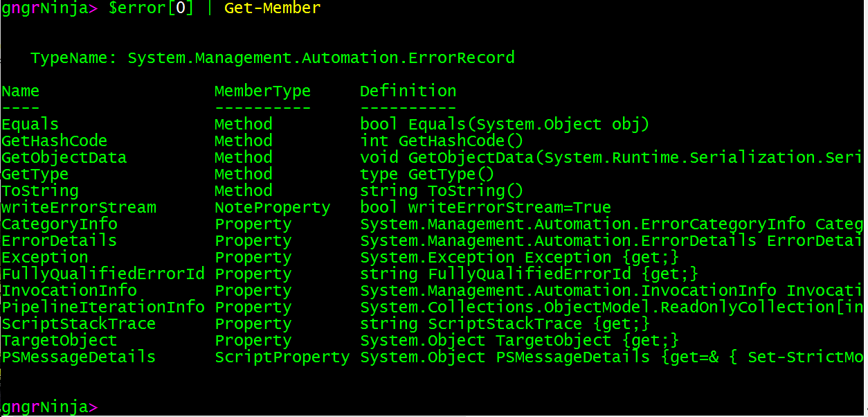Click the ErrorDetails property name
868x417 pixels.
(x=59, y=240)
